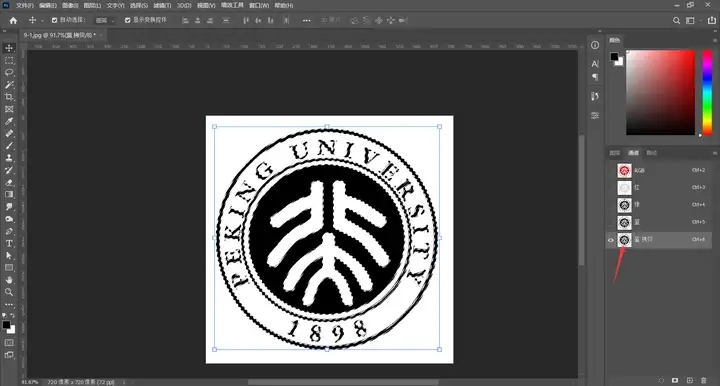Select the Horizontal Type tool
The width and height of the screenshot is (720, 386).
[9, 244]
